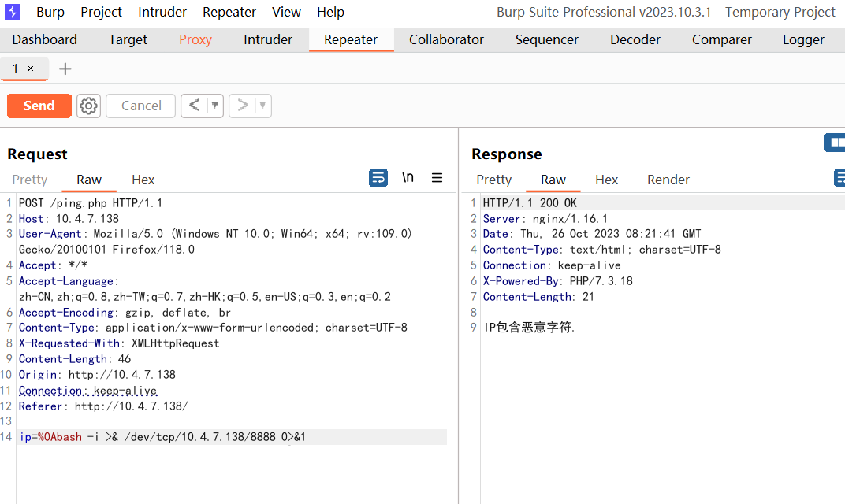This screenshot has height=504, width=845.
Task: Click the Content-Length: 21 response header
Action: (x=538, y=297)
